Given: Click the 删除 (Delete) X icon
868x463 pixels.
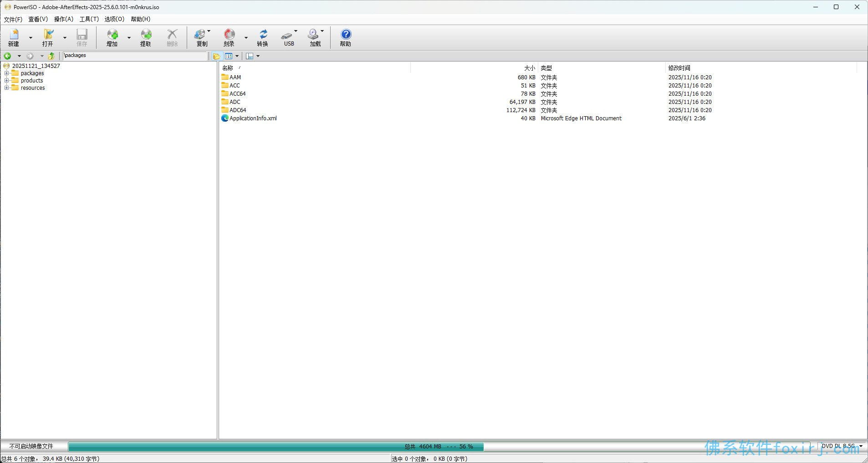Looking at the screenshot, I should click(x=172, y=37).
